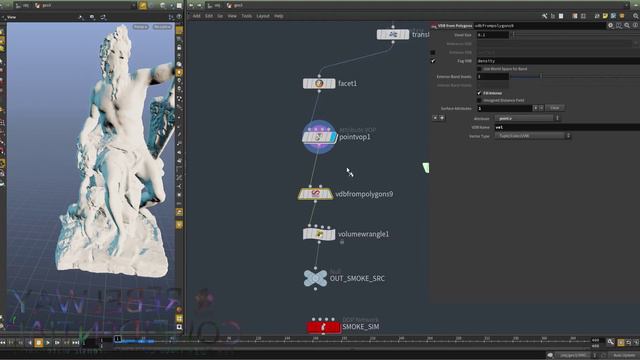This screenshot has height=360, width=640.
Task: Click the frame 1 marker on the timeline
Action: (118, 339)
